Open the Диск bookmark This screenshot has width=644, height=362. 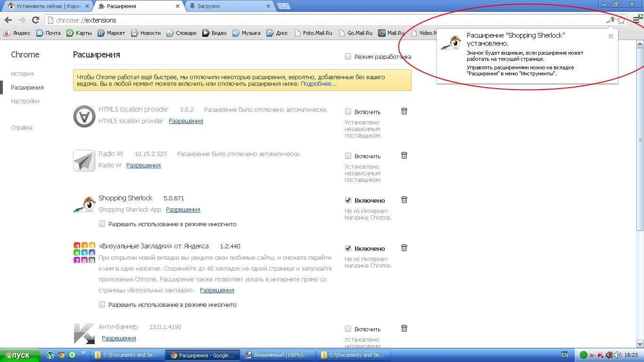[277, 33]
